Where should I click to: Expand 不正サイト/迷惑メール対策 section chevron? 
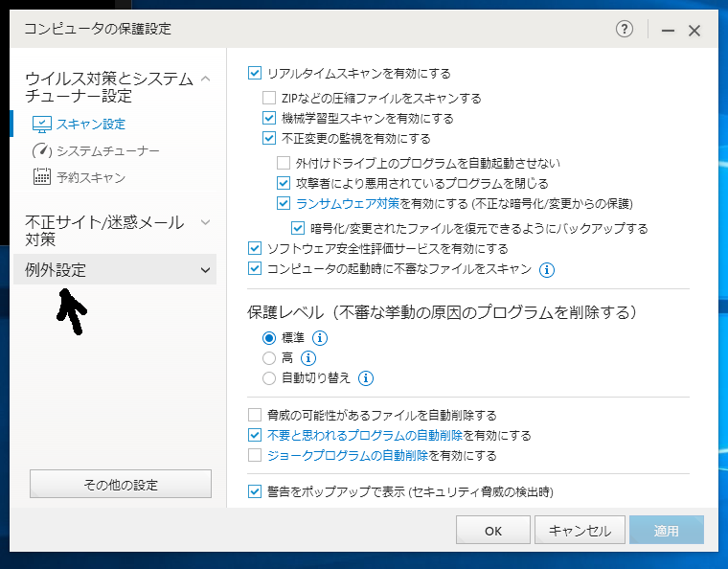pyautogui.click(x=205, y=222)
